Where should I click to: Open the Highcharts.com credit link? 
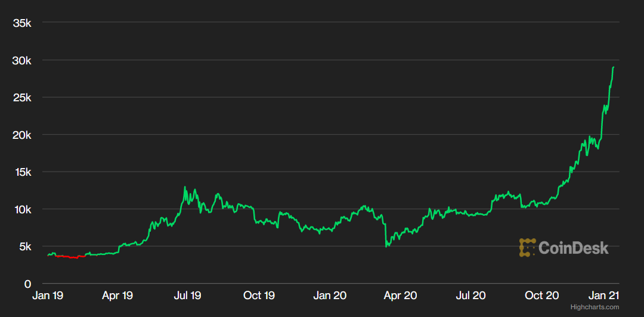tap(595, 307)
